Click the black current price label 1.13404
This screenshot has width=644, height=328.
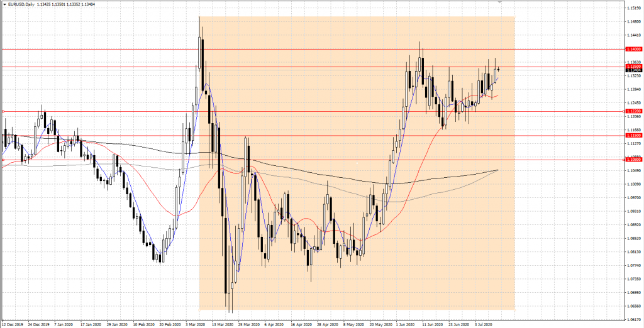coord(633,70)
